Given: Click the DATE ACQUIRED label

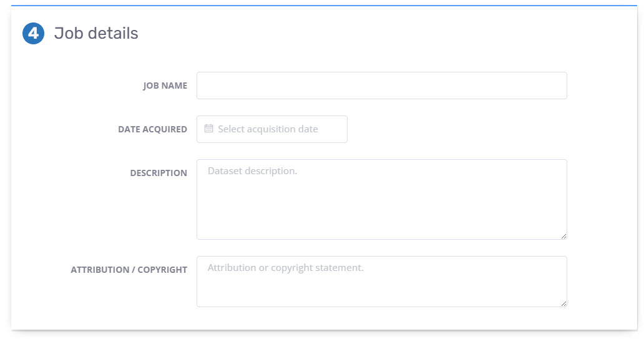Looking at the screenshot, I should [152, 130].
